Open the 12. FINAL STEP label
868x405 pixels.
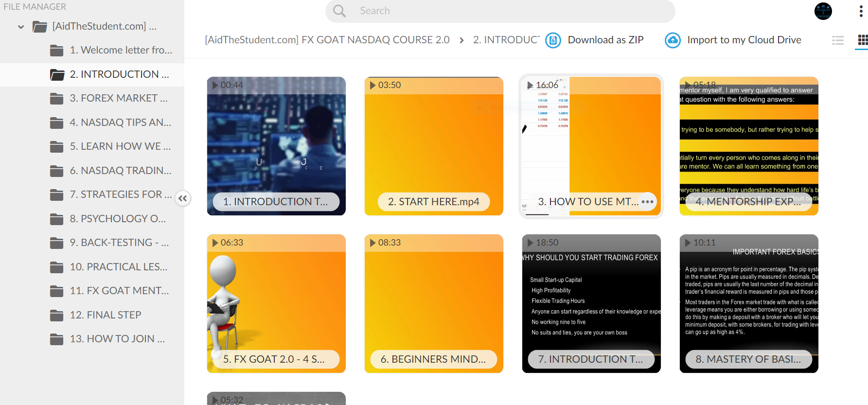pos(106,315)
